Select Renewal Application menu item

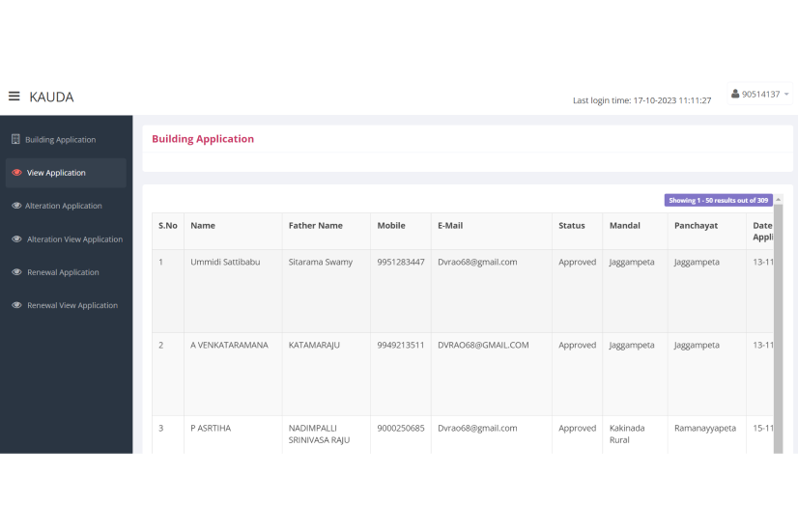(x=63, y=272)
